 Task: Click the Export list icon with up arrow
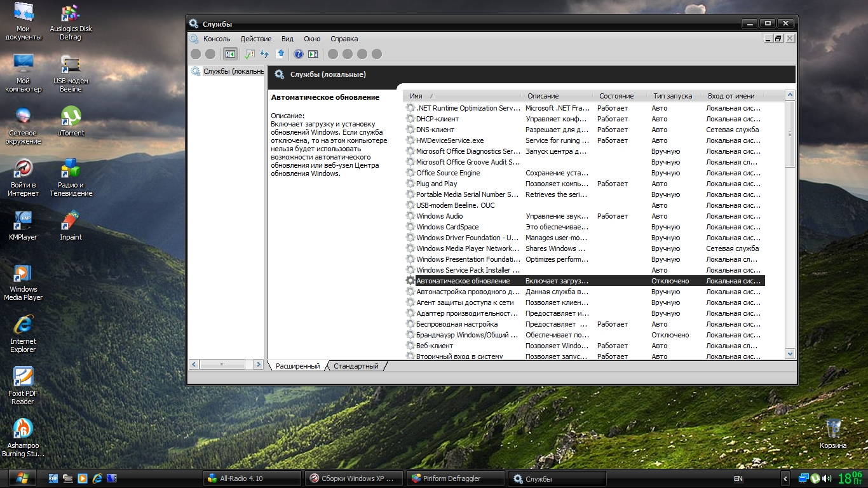(x=280, y=54)
